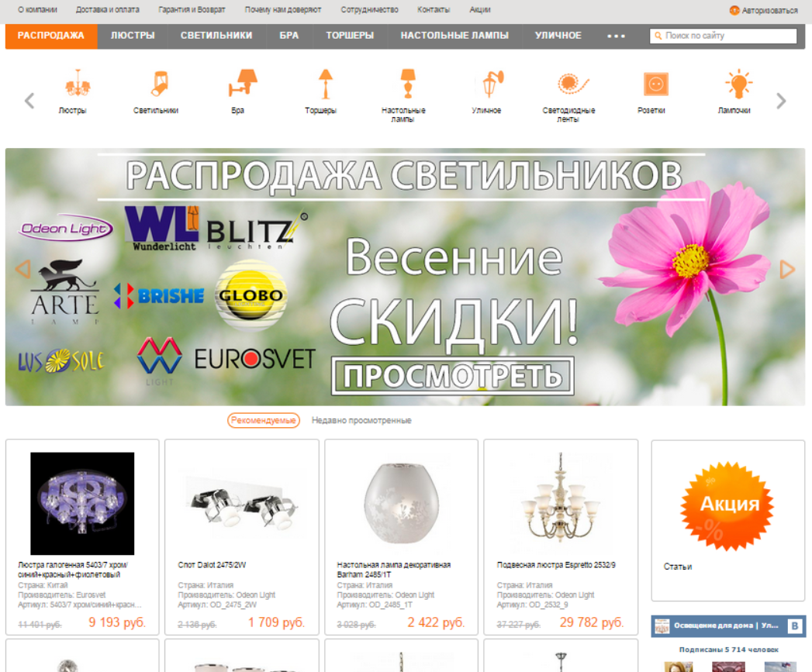This screenshot has height=672, width=812.
Task: Click the Eurosvet brand logo
Action: (x=254, y=359)
